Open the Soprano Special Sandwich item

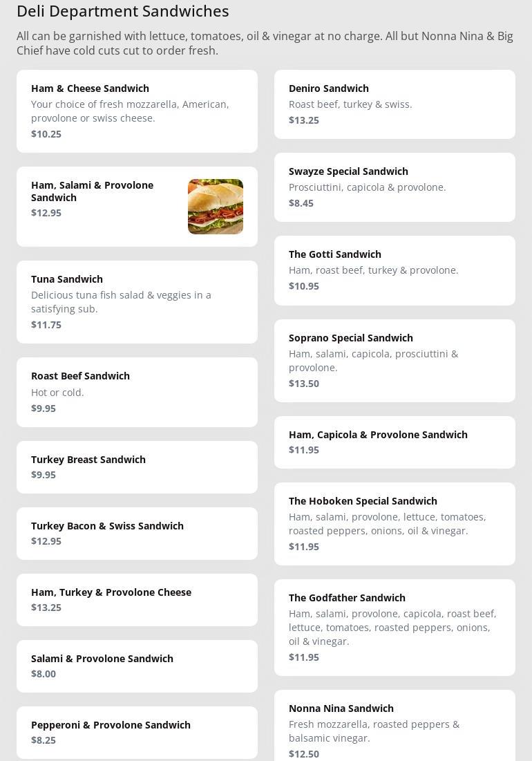(x=395, y=360)
